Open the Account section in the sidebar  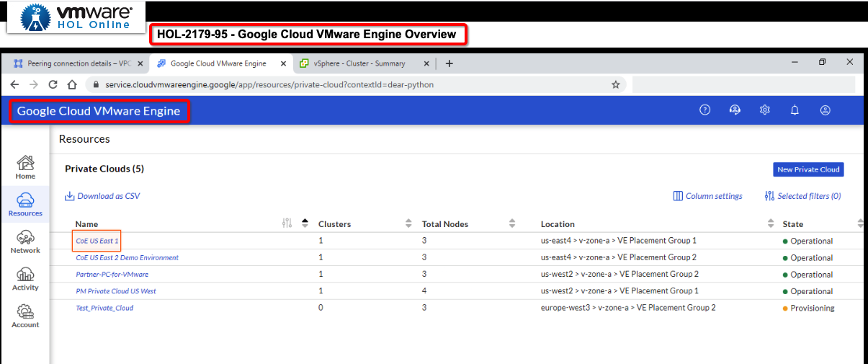pos(25,316)
